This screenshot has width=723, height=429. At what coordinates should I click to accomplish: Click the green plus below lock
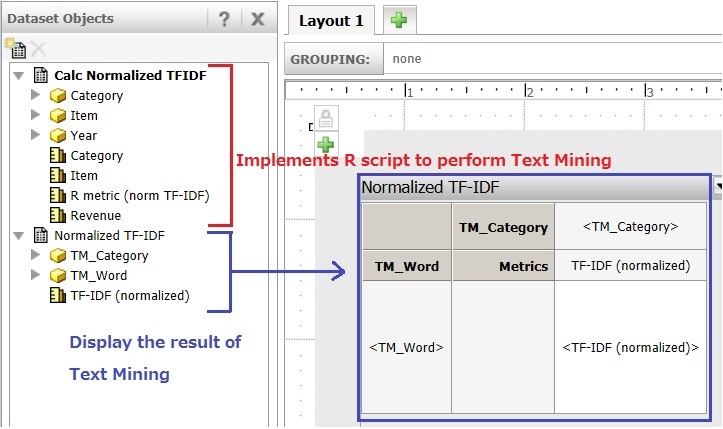click(x=327, y=144)
